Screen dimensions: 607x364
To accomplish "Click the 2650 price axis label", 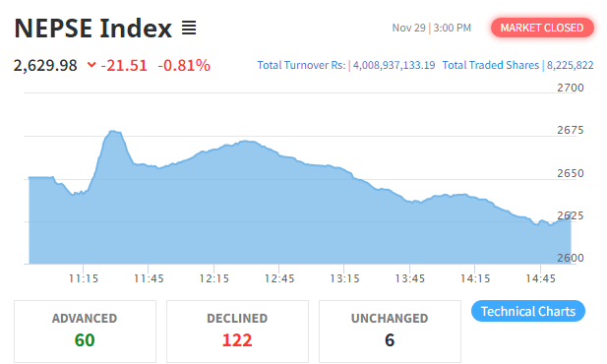I will point(571,173).
